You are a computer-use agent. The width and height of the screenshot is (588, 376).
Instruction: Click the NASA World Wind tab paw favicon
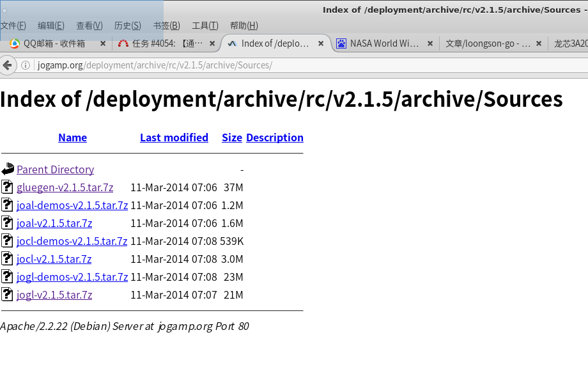pyautogui.click(x=341, y=43)
